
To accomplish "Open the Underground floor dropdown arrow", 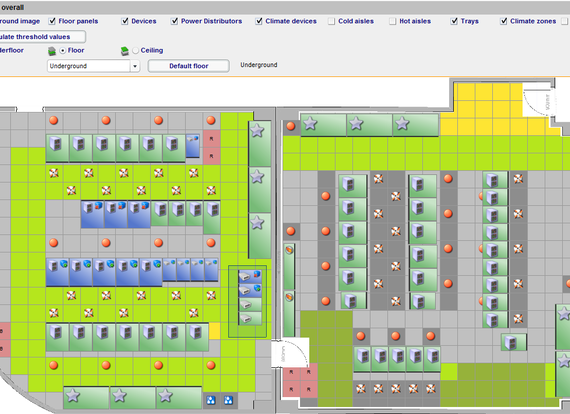I will point(135,66).
